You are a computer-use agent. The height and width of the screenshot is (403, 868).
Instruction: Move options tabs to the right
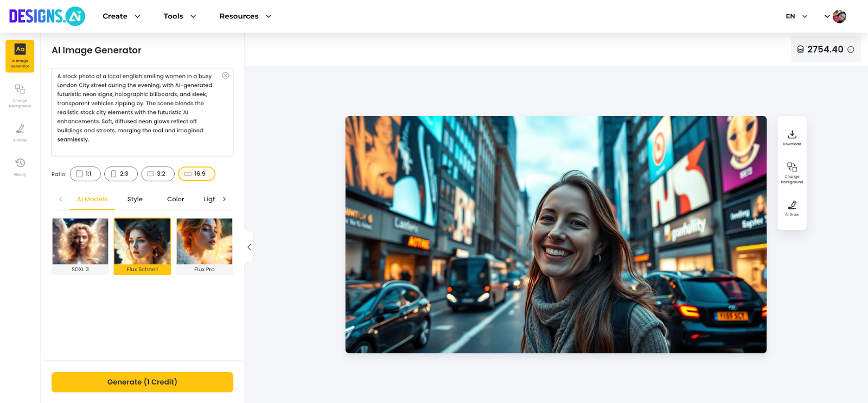point(224,199)
